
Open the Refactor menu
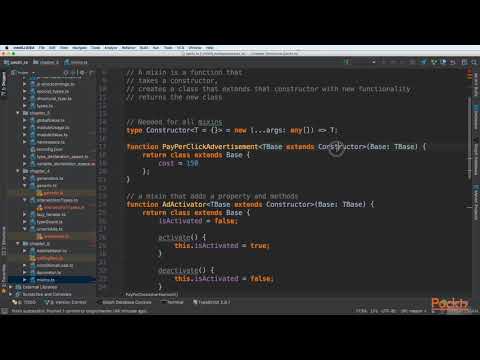click(x=129, y=48)
